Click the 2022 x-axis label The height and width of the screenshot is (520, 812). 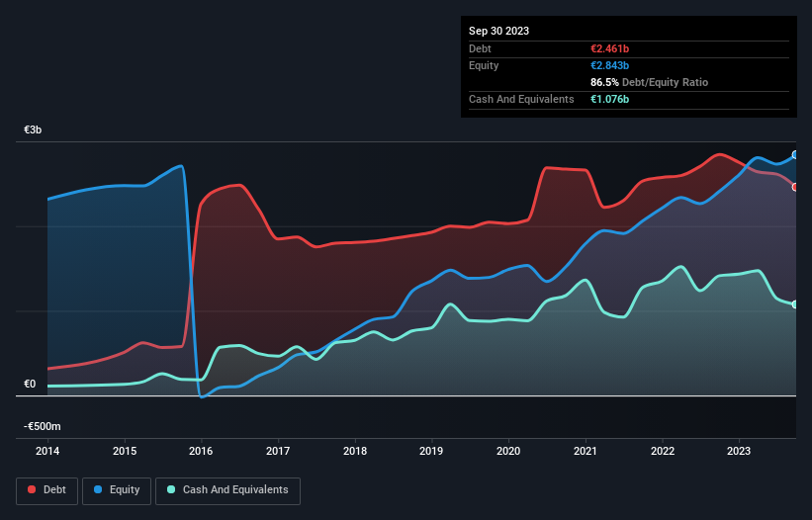(x=663, y=451)
